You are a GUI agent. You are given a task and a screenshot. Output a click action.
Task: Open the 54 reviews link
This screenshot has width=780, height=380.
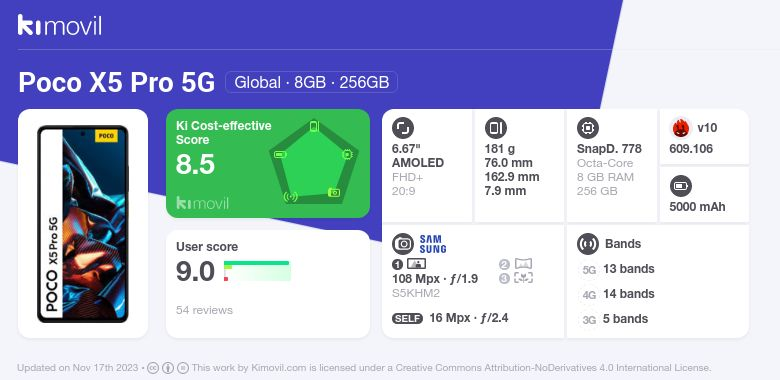204,310
